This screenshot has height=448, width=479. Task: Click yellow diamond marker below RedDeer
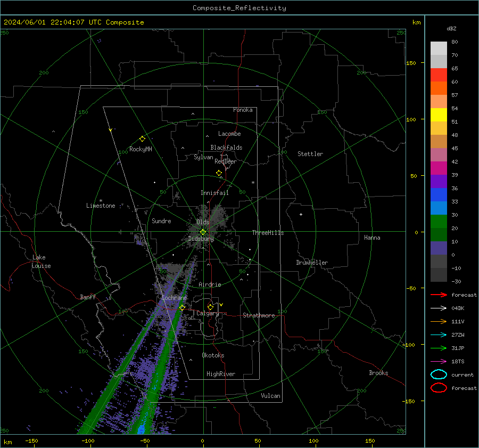click(x=219, y=173)
